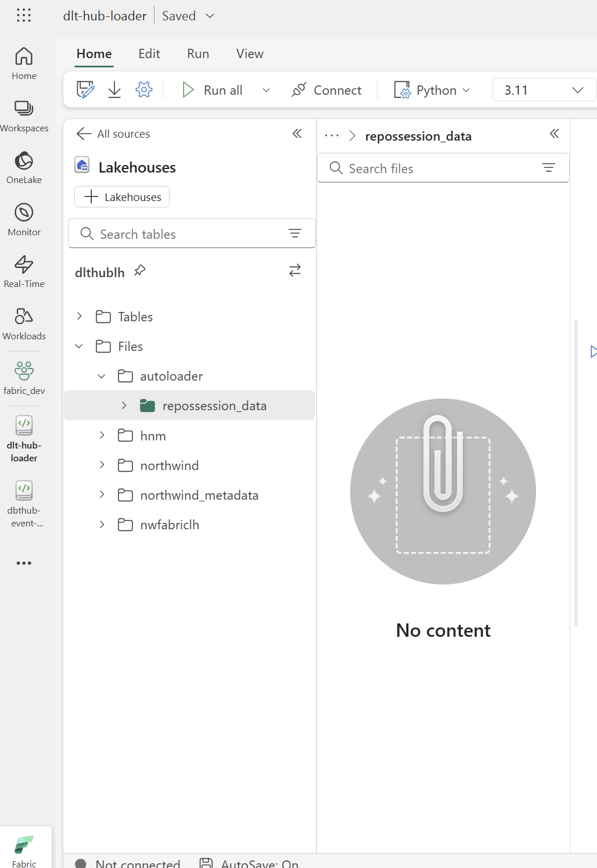Open notebook settings with the gear icon
The width and height of the screenshot is (597, 868).
pos(143,89)
